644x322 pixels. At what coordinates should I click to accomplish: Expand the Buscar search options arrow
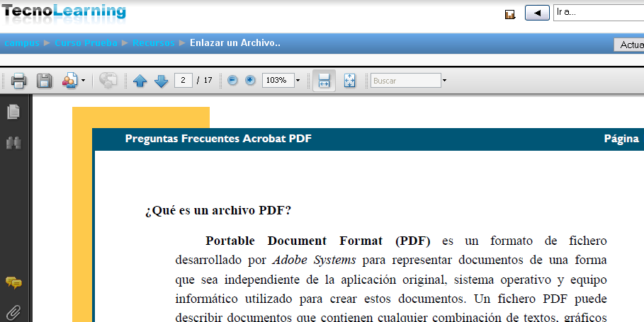pos(444,81)
